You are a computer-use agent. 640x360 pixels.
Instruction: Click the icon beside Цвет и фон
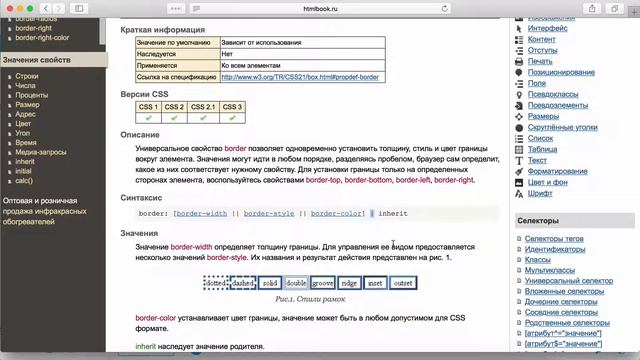click(519, 182)
